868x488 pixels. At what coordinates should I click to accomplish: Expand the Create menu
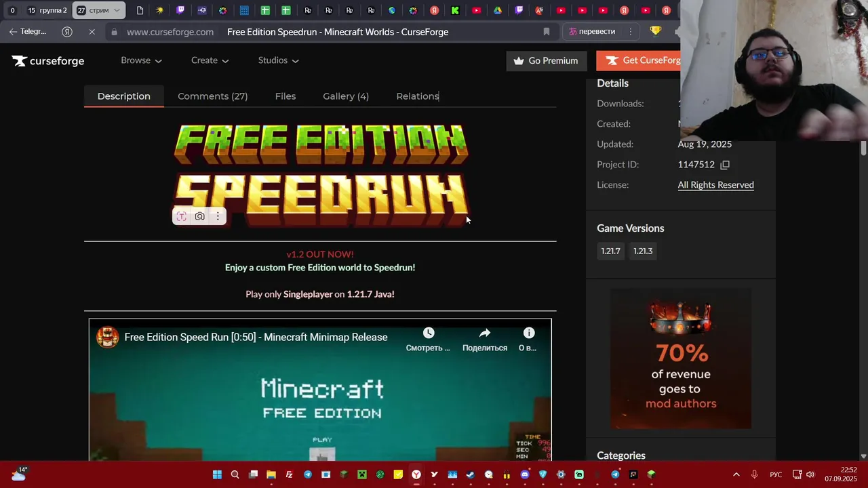coord(210,60)
